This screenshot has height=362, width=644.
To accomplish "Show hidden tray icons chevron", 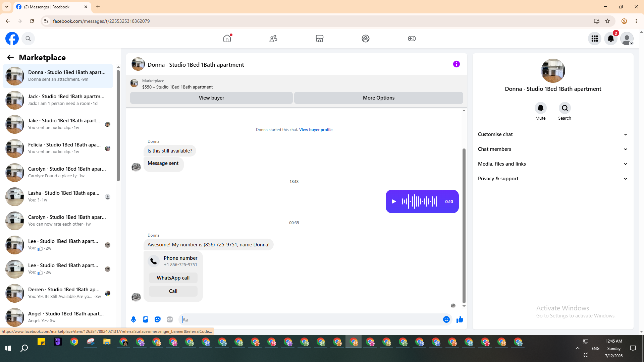I will click(578, 348).
